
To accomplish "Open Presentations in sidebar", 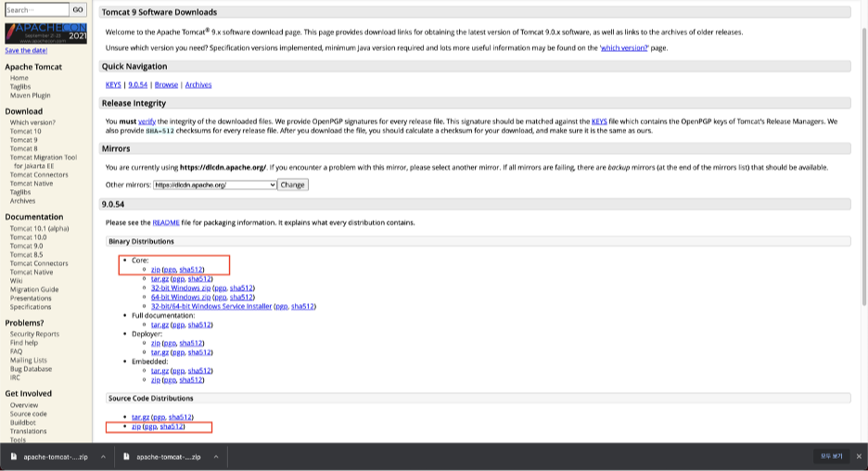I will 31,299.
